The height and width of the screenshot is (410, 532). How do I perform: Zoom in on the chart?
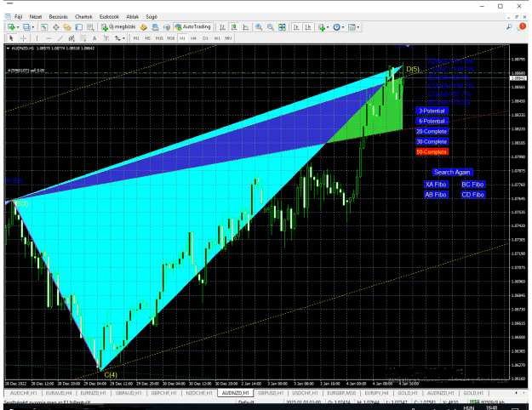(259, 27)
